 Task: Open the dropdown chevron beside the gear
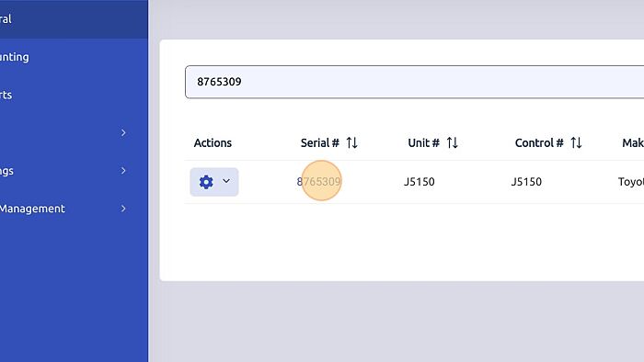click(226, 181)
